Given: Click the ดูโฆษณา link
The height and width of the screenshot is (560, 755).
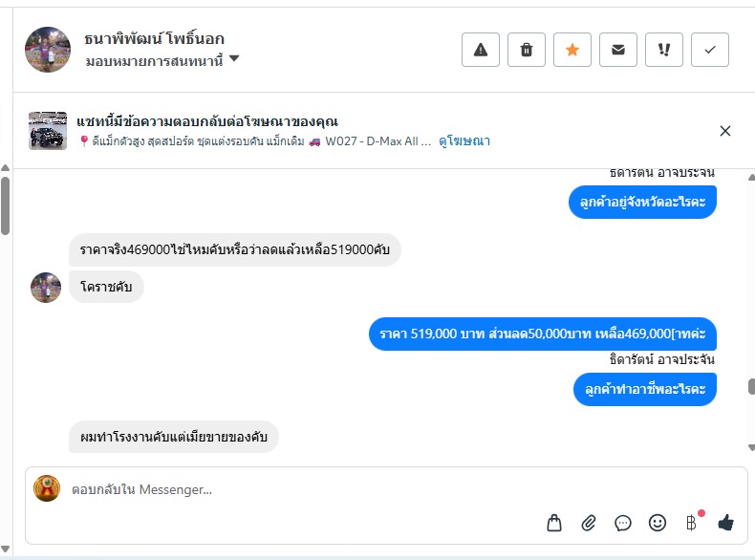Looking at the screenshot, I should [x=464, y=141].
